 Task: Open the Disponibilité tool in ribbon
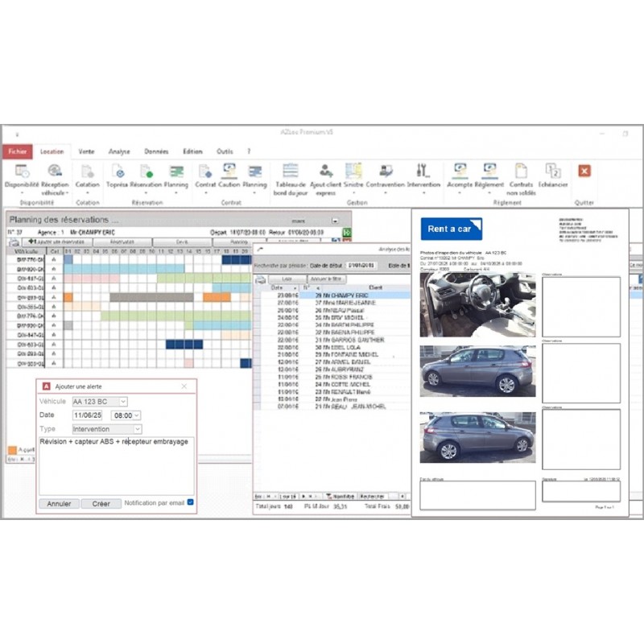[x=22, y=171]
